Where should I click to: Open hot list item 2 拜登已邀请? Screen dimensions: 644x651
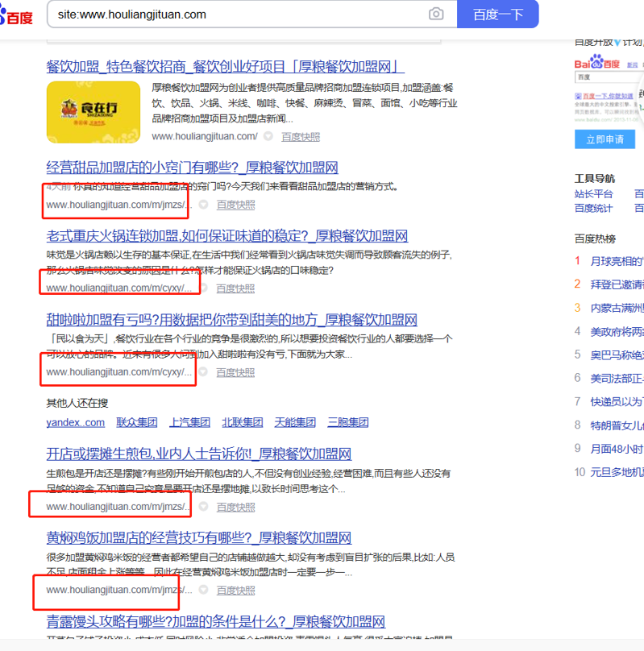(x=617, y=284)
